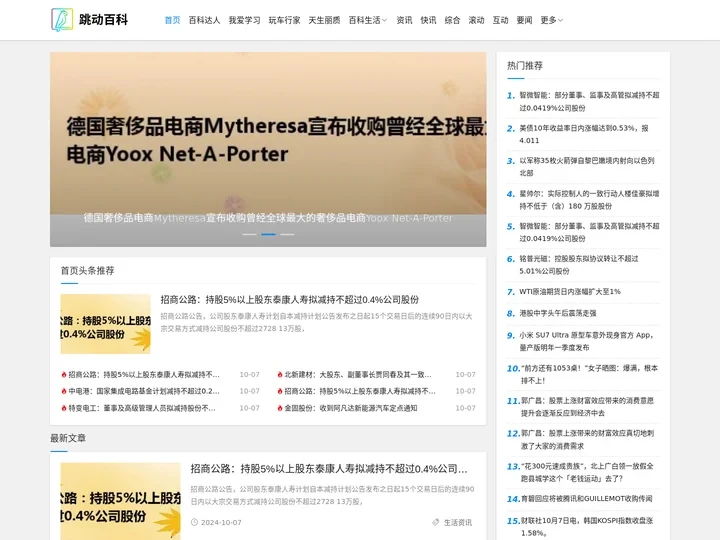Open hot item 3 以军称35枚火箭弹
This screenshot has height=540, width=720.
point(587,167)
